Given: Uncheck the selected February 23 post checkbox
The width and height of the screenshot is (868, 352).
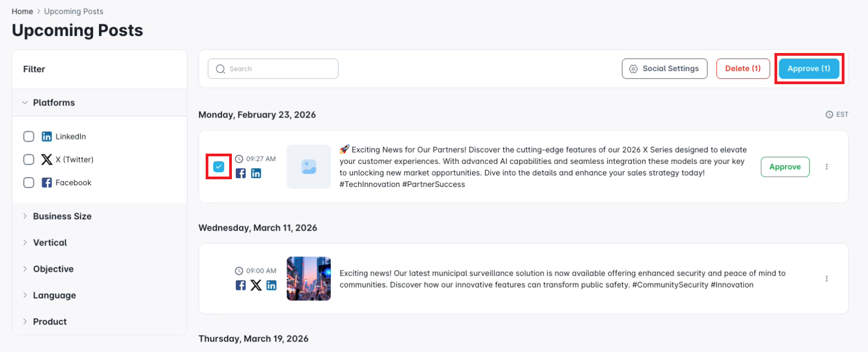Looking at the screenshot, I should [219, 167].
